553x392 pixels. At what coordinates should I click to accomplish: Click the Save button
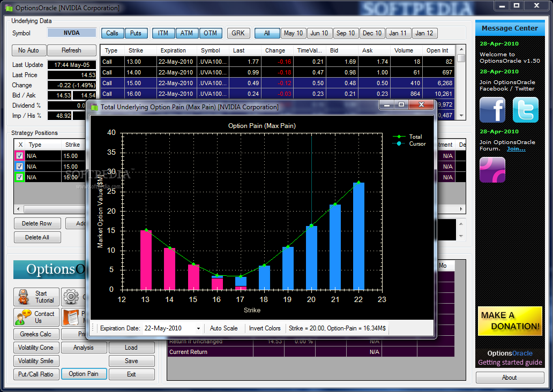pos(131,361)
